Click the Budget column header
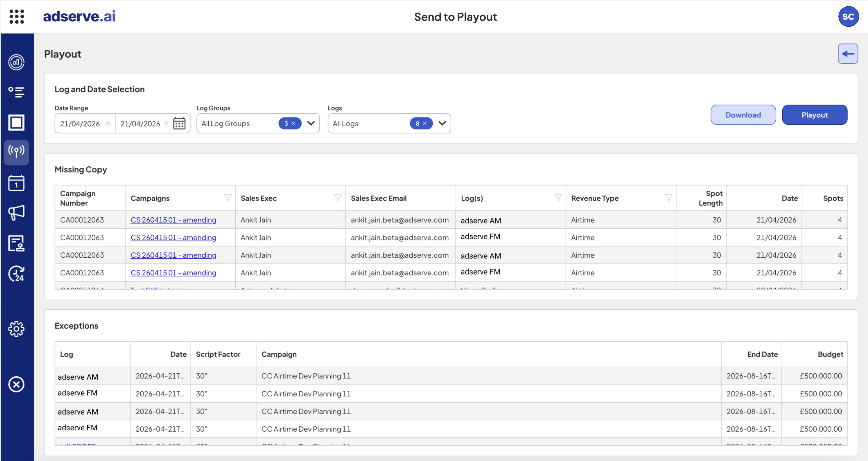The height and width of the screenshot is (461, 868). [x=815, y=354]
